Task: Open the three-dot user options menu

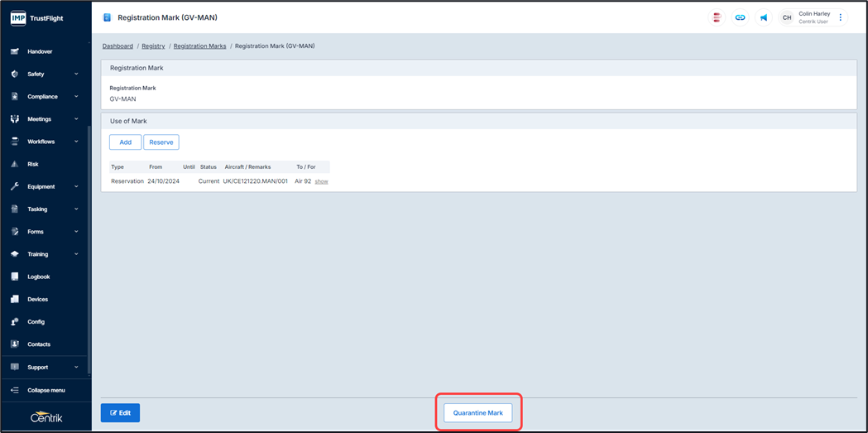Action: click(x=841, y=17)
